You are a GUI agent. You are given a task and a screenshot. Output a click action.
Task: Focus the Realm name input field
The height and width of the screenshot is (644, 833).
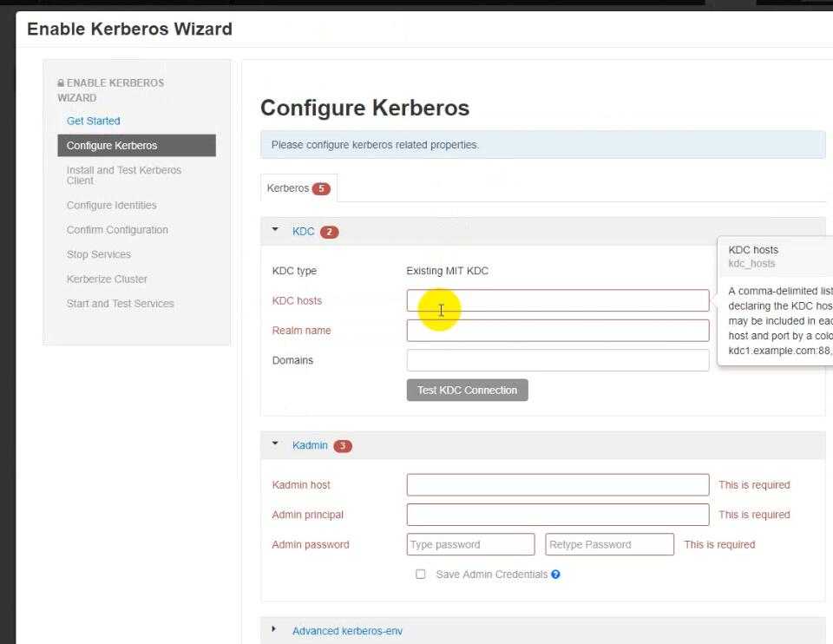[x=558, y=331]
